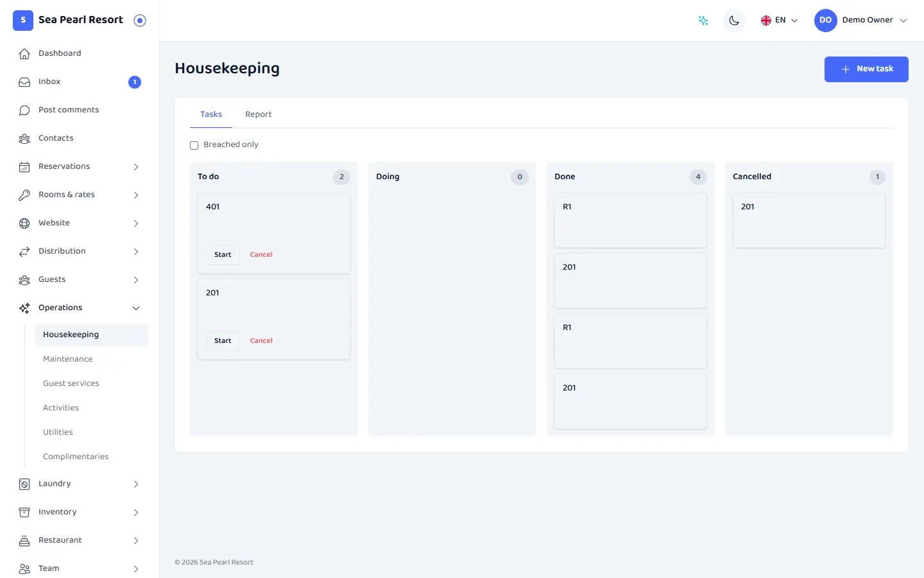Expand the Distribution submenu chevron
924x578 pixels.
136,252
